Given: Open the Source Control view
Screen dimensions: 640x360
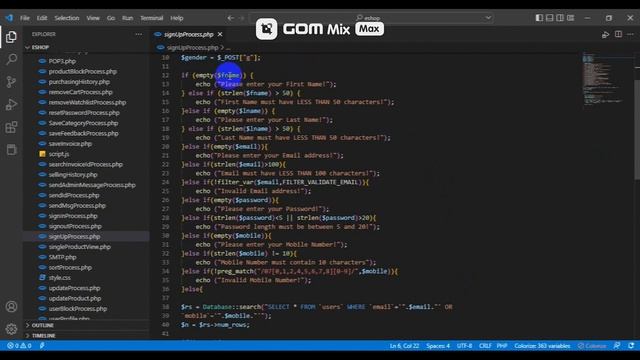Looking at the screenshot, I should tap(11, 82).
